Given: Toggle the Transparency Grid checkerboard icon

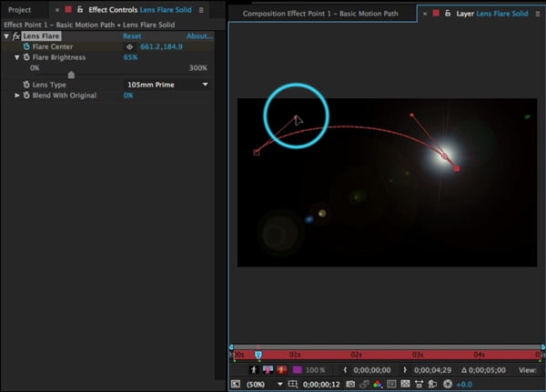Looking at the screenshot, I should (405, 384).
